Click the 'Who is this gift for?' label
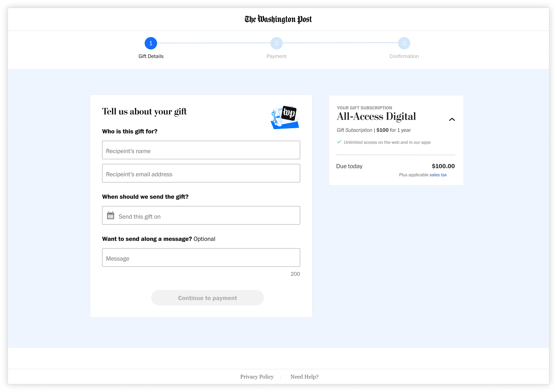The image size is (557, 392). 130,131
